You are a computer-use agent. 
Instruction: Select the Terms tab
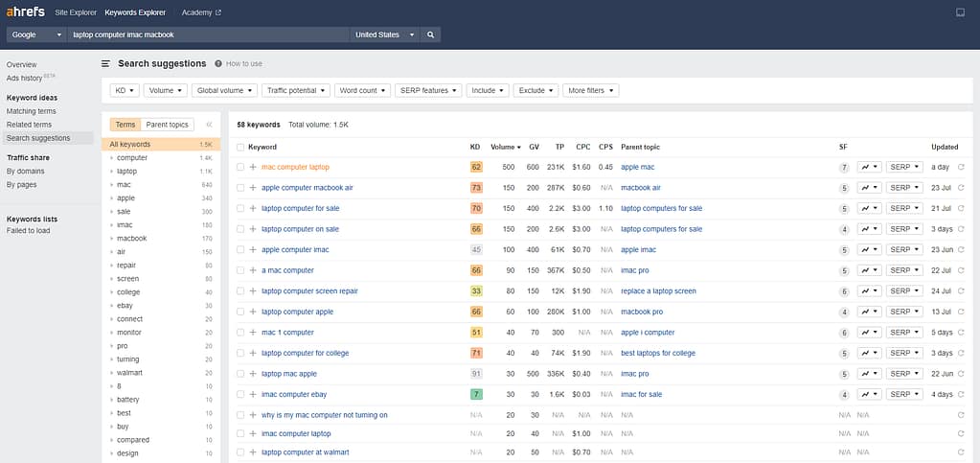(x=125, y=125)
